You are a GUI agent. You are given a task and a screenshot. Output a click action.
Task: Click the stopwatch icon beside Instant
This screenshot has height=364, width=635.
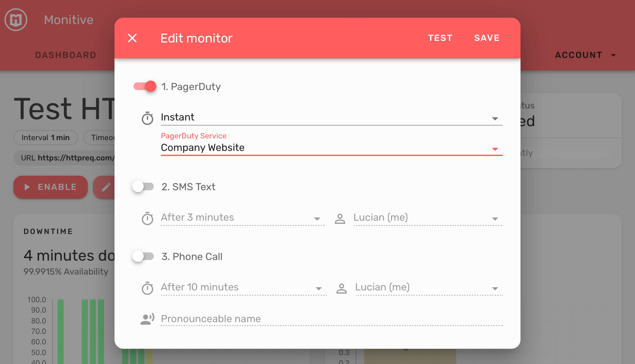(x=147, y=118)
